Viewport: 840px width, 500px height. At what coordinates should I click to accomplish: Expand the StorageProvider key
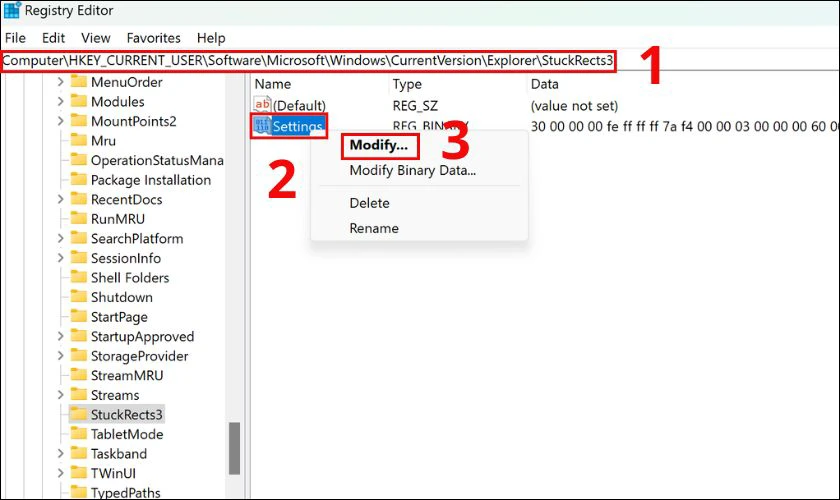tap(61, 356)
